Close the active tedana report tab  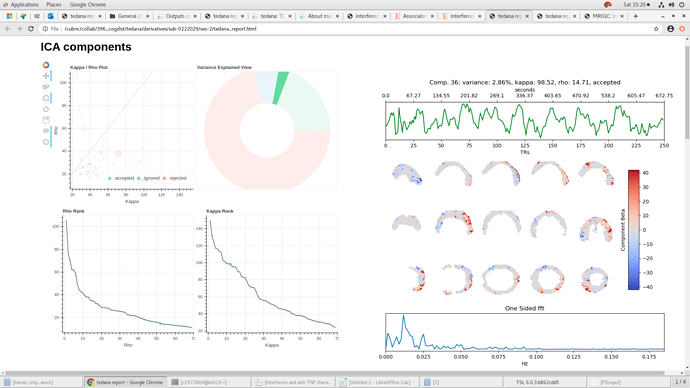point(527,16)
